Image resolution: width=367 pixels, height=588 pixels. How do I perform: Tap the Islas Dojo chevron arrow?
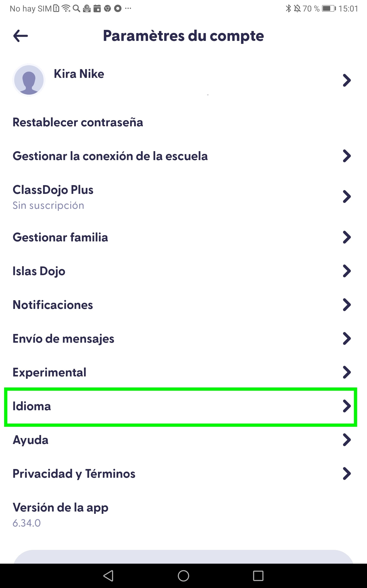pyautogui.click(x=347, y=271)
